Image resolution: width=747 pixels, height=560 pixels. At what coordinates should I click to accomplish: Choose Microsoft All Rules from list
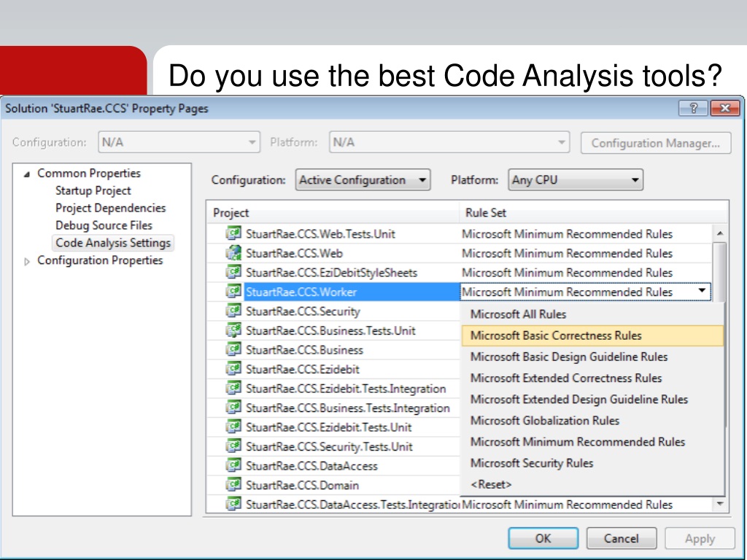coord(592,314)
